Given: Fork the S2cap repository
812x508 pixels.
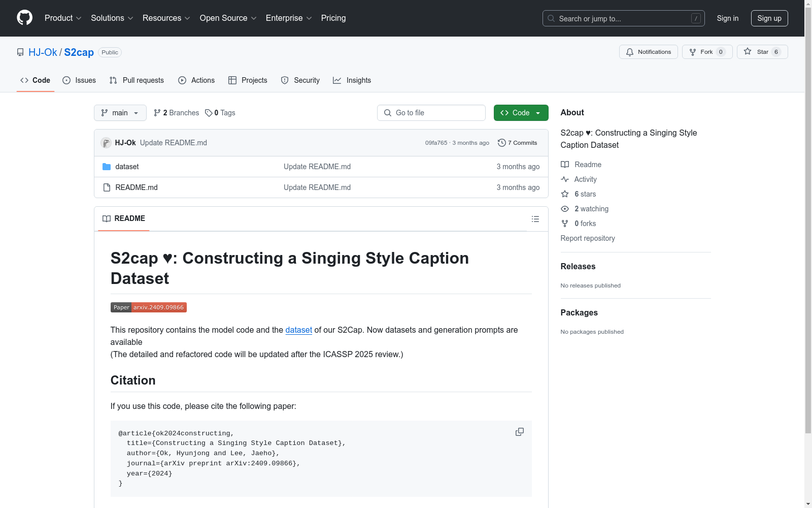Looking at the screenshot, I should (707, 52).
